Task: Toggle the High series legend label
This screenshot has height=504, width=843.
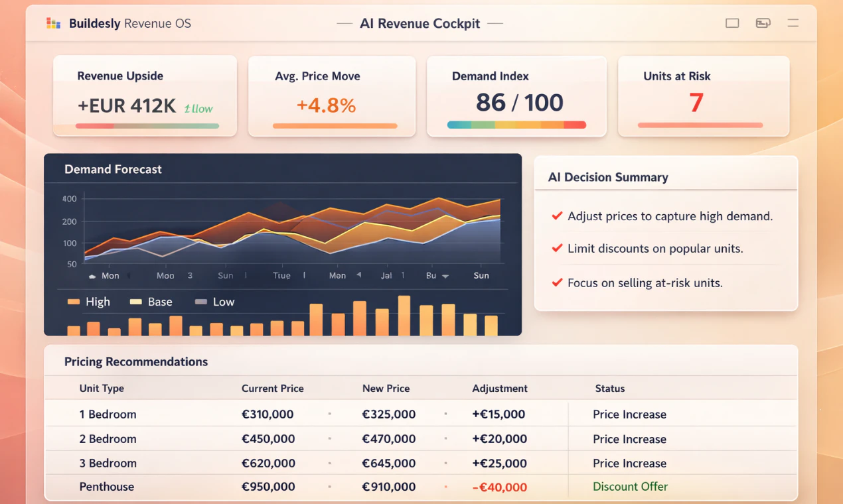Action: tap(98, 302)
